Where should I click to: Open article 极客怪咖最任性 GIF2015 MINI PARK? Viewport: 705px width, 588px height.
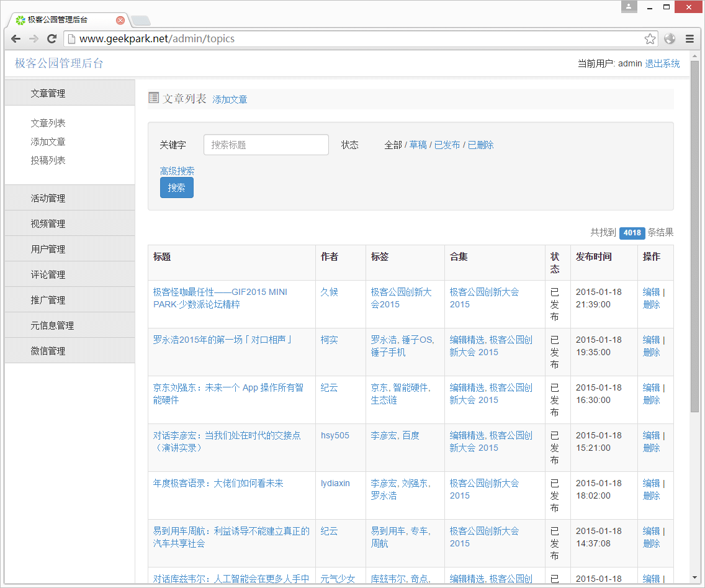[x=220, y=298]
